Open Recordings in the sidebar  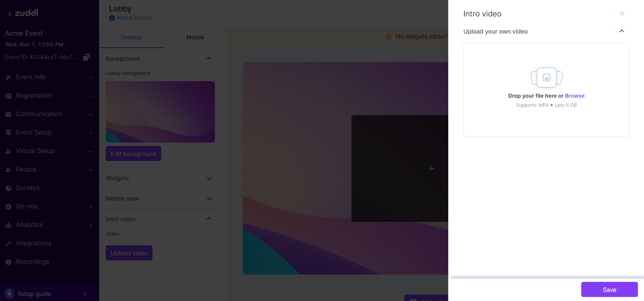point(33,262)
